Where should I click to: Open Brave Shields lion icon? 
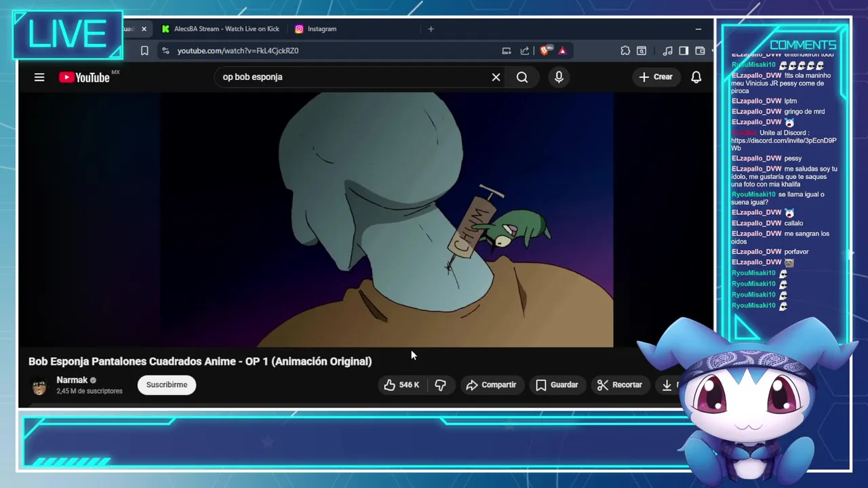tap(546, 50)
